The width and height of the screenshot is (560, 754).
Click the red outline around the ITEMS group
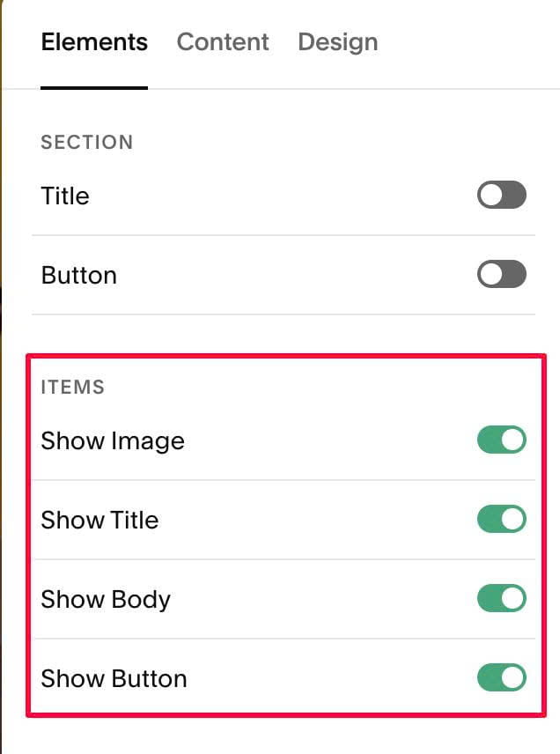coord(286,357)
